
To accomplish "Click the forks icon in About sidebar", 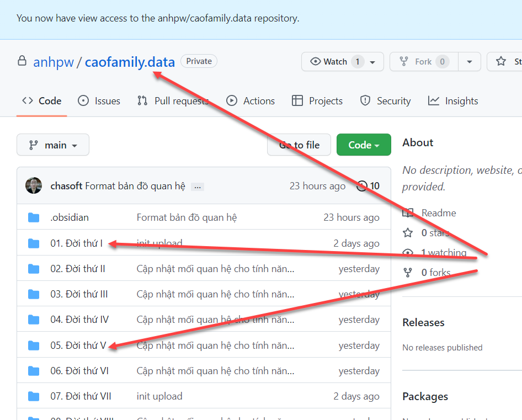I will point(408,272).
